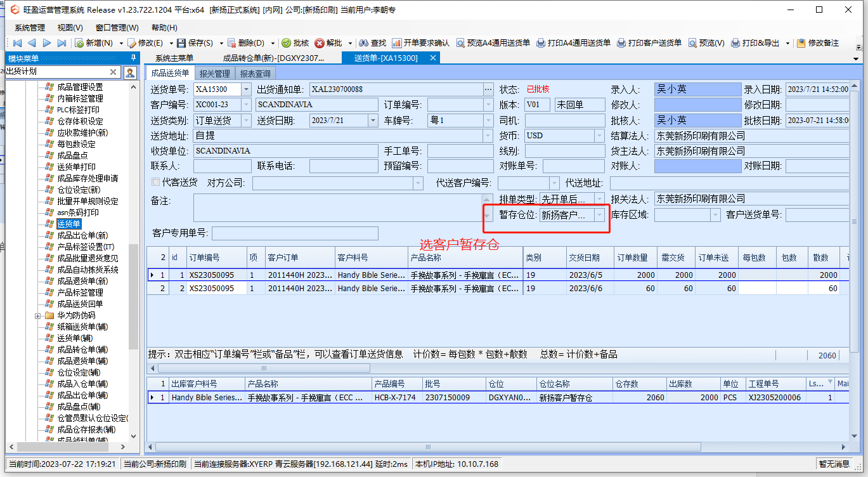Open 成品出仓单(新) in module tree

point(82,235)
